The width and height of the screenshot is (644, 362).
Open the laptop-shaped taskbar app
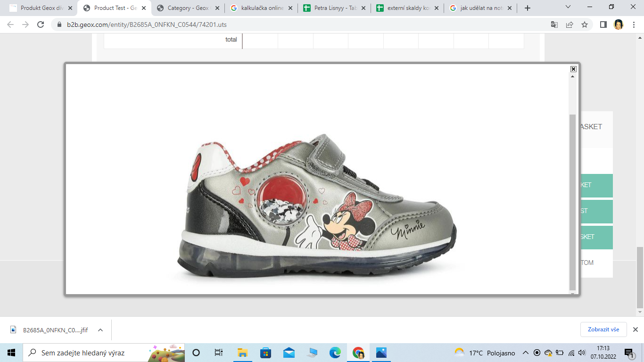(312, 353)
